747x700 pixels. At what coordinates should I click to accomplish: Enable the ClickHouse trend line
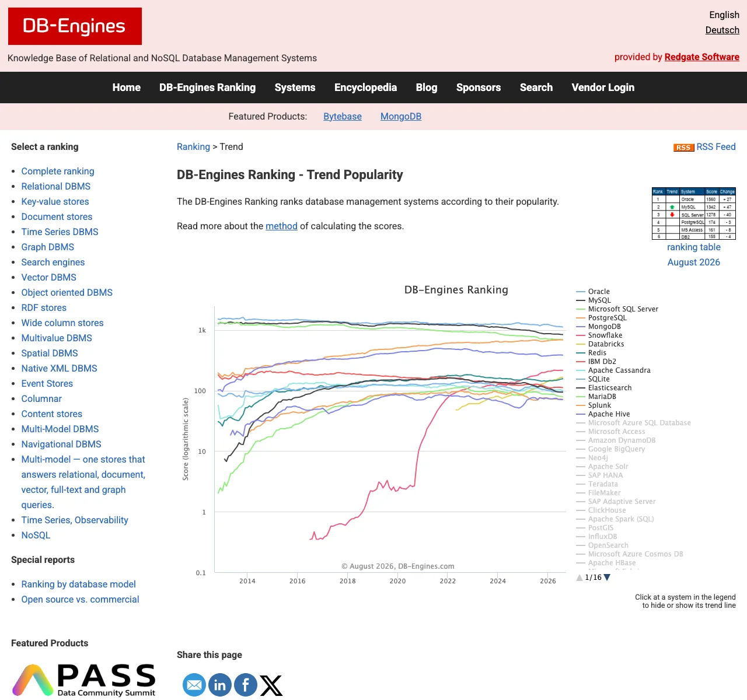(601, 510)
